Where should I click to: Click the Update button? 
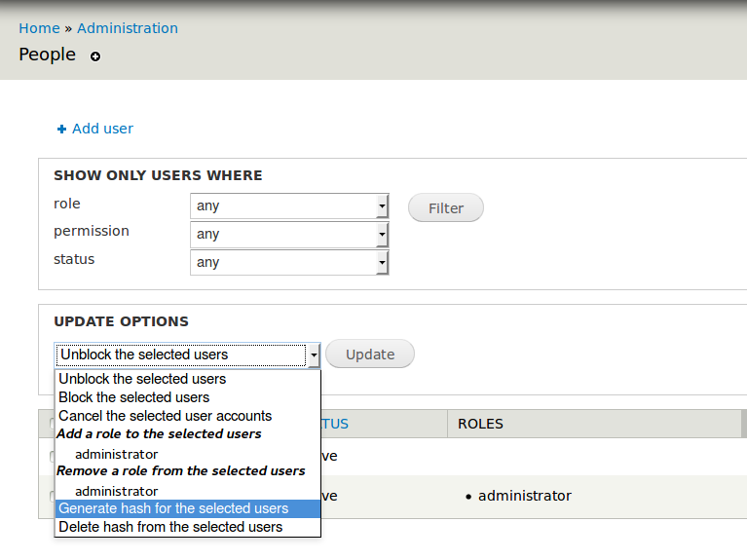[370, 355]
